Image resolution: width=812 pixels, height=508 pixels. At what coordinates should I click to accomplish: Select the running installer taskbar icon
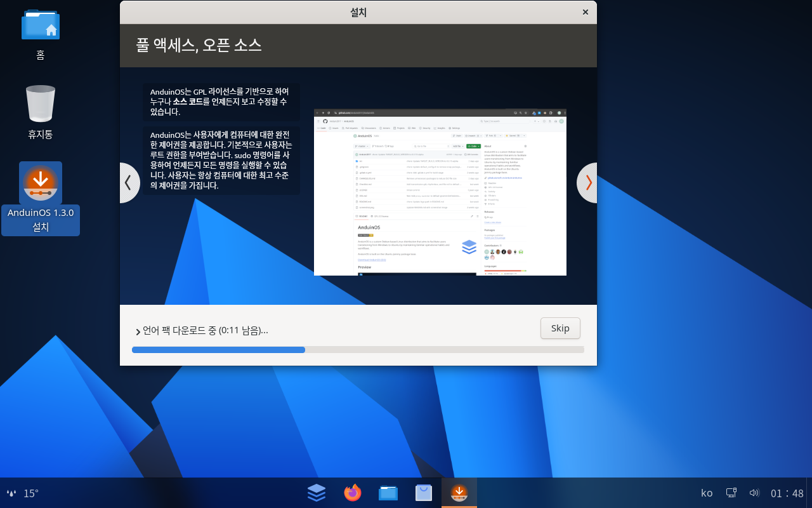pos(459,493)
